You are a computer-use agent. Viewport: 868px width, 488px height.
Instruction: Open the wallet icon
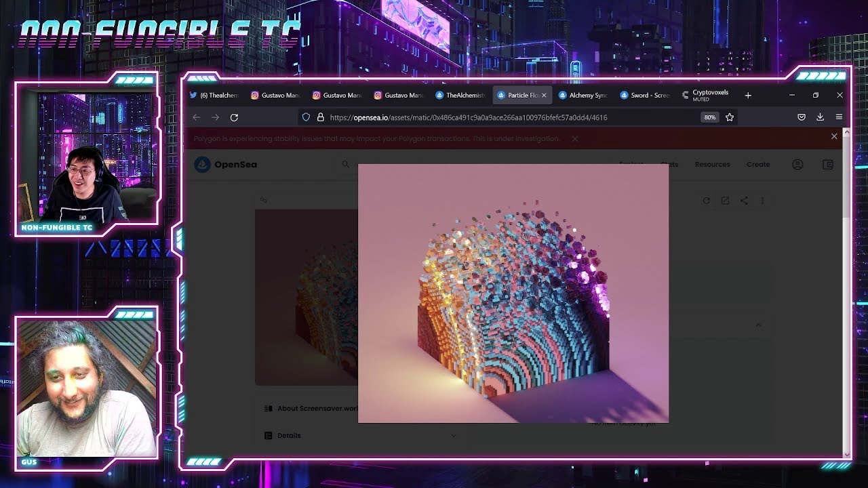828,164
